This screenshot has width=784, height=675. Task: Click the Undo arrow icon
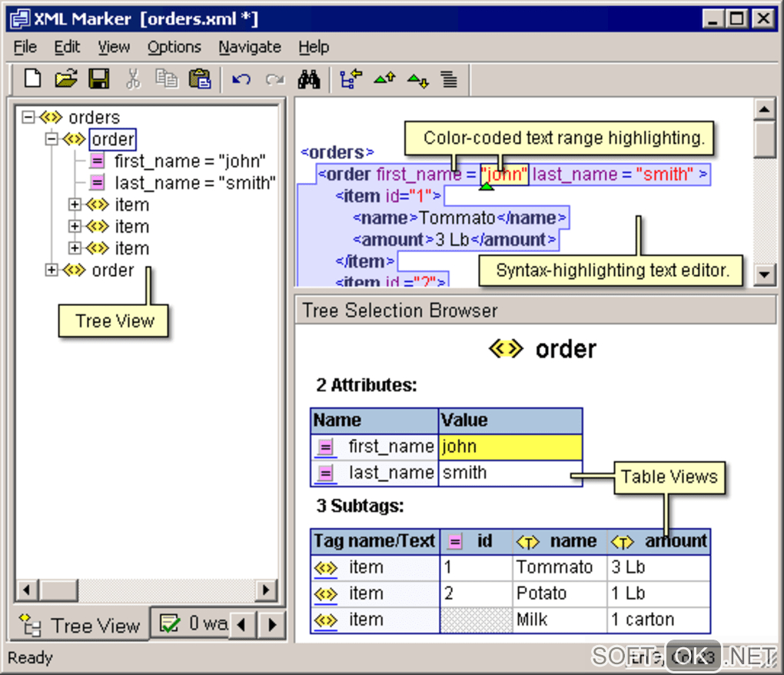tap(241, 79)
